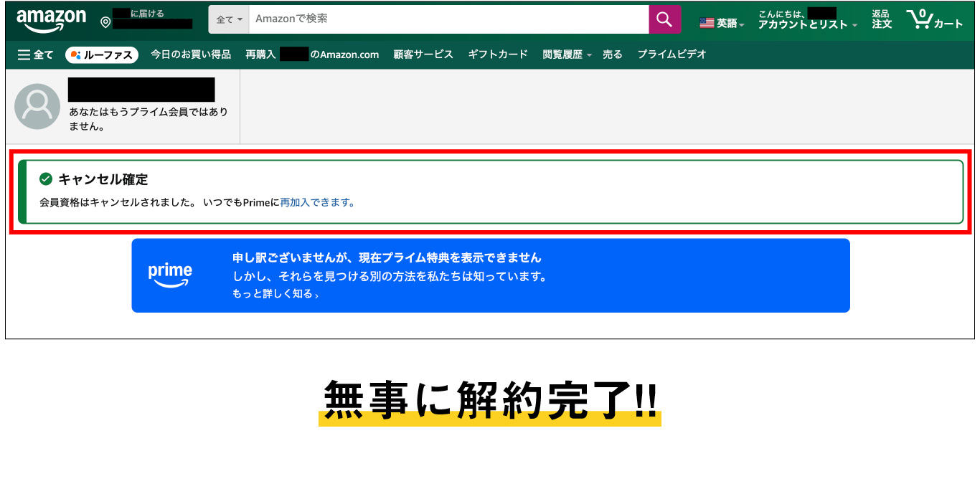Open 顧客サービス in navigation bar
Screen dimensions: 980x489
point(423,54)
